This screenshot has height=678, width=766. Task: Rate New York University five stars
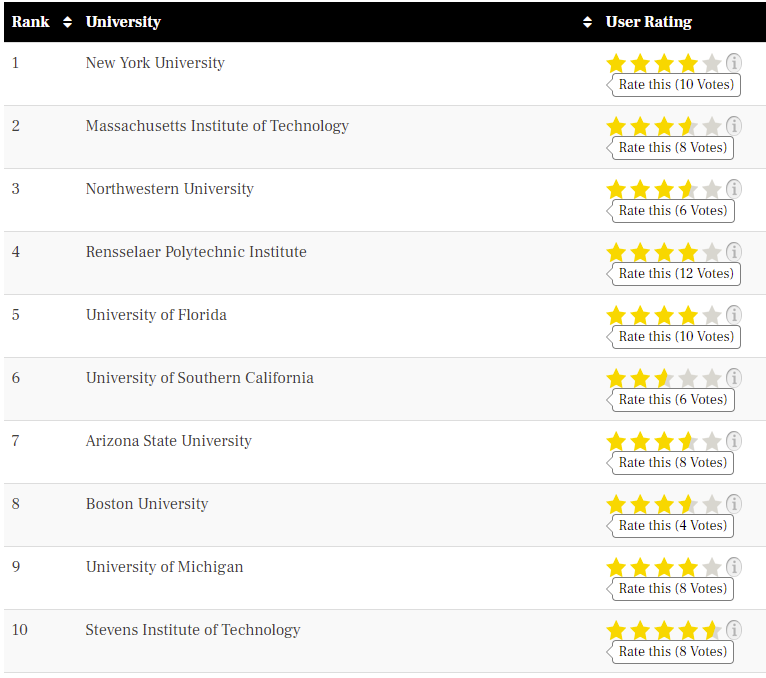[x=711, y=64]
